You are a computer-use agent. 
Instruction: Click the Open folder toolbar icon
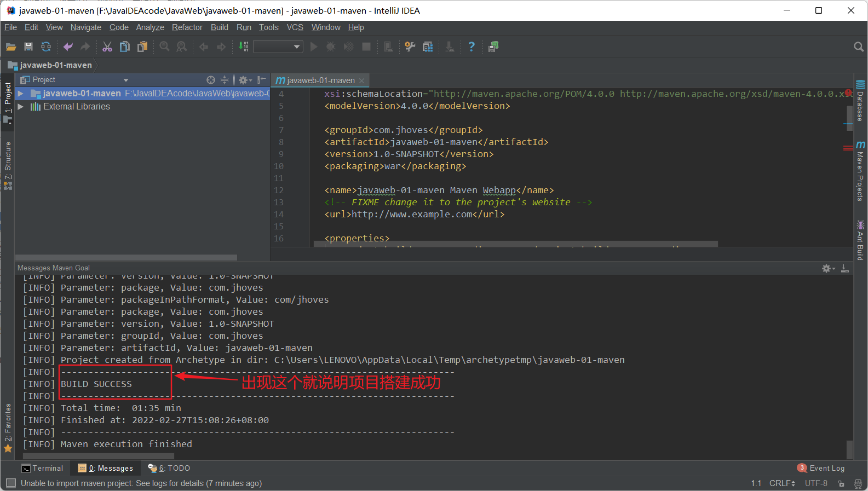pyautogui.click(x=11, y=47)
